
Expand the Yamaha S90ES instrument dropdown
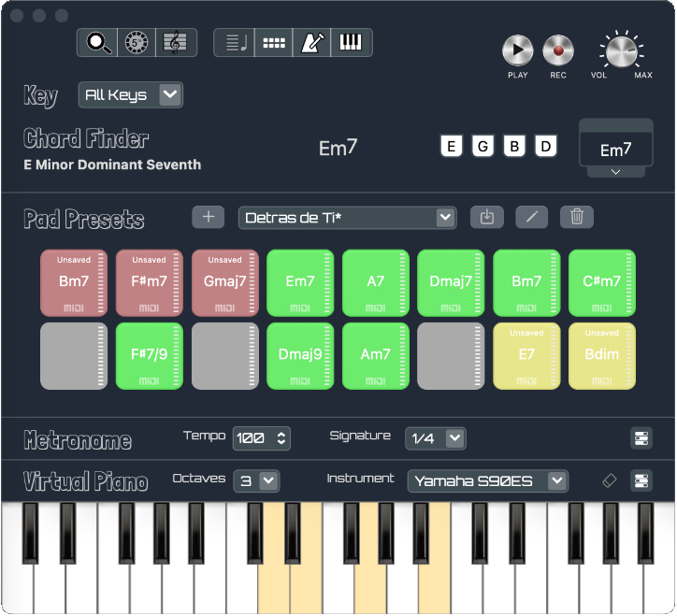[487, 480]
